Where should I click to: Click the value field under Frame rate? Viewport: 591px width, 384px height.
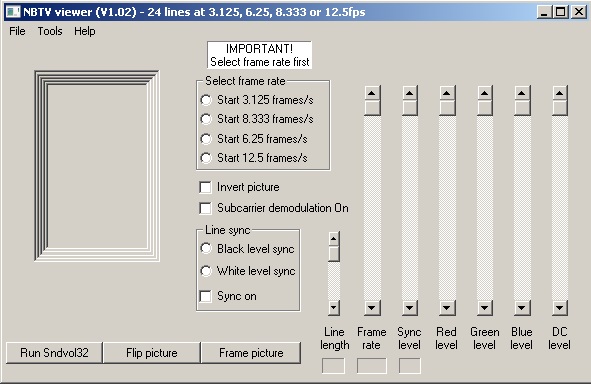click(372, 366)
